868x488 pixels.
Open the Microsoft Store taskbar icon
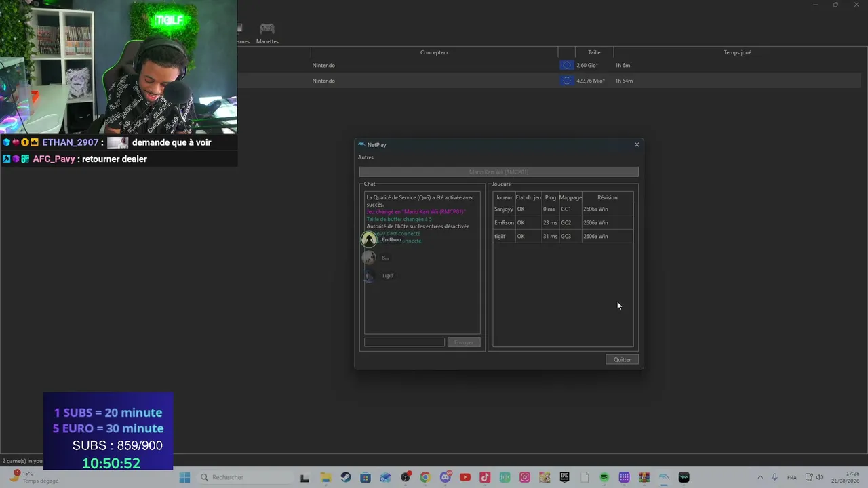(x=366, y=477)
